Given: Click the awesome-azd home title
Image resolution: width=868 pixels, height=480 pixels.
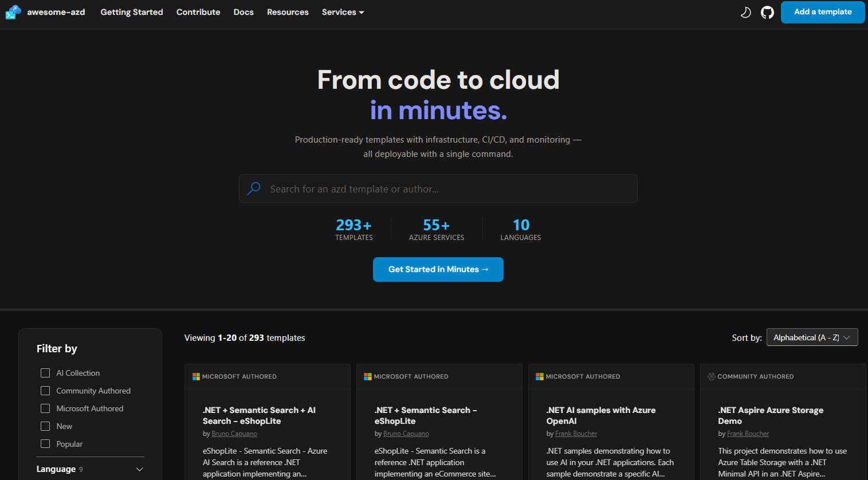Looking at the screenshot, I should tap(56, 12).
